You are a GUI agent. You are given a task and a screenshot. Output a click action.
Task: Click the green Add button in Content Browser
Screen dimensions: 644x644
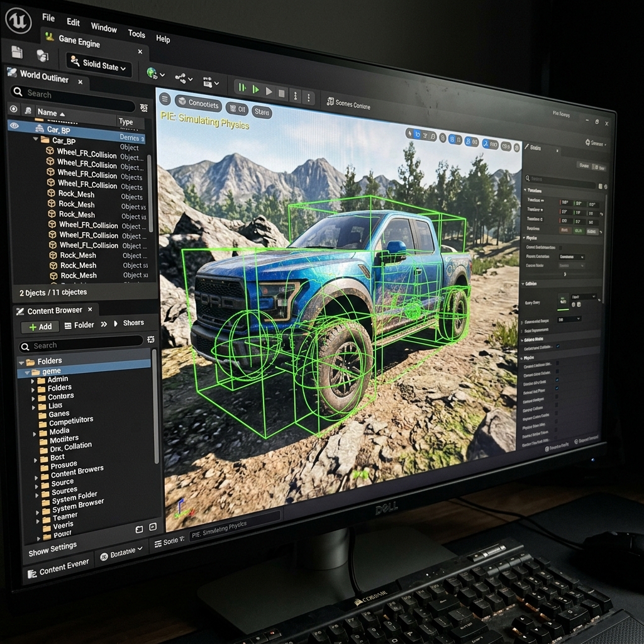[x=40, y=327]
